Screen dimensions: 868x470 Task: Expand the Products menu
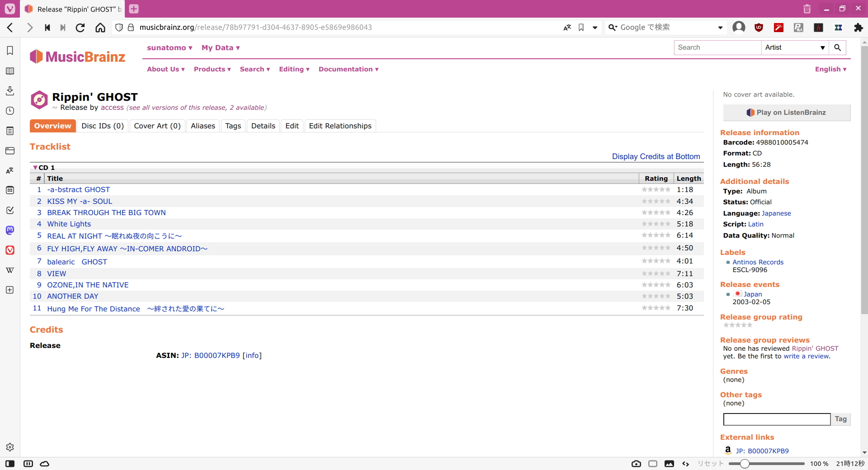212,69
